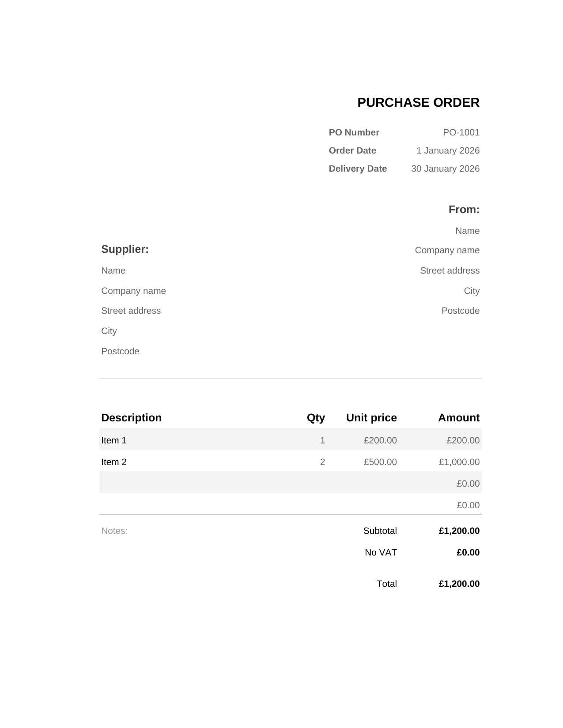Click the PURCHASE ORDER title
Screen dimensions: 563x728
[418, 103]
